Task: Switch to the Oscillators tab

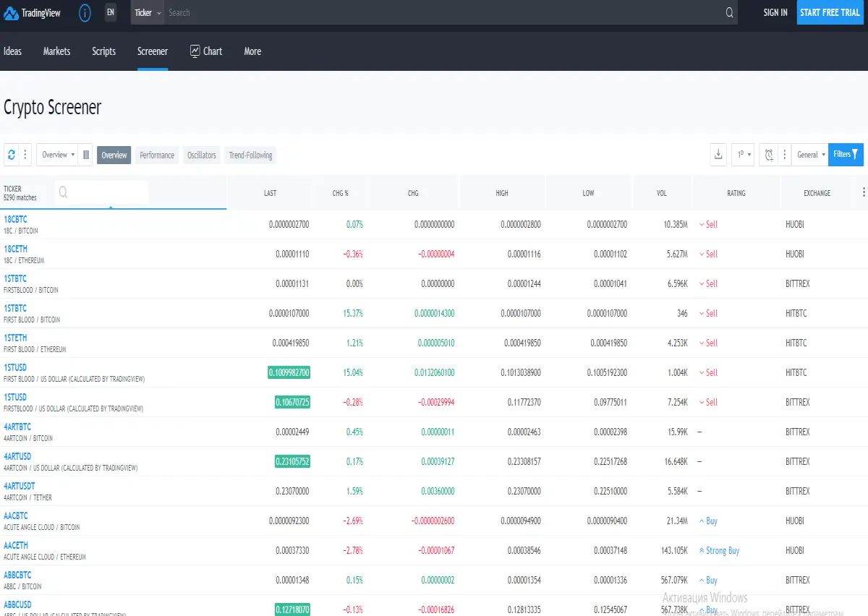Action: (202, 155)
